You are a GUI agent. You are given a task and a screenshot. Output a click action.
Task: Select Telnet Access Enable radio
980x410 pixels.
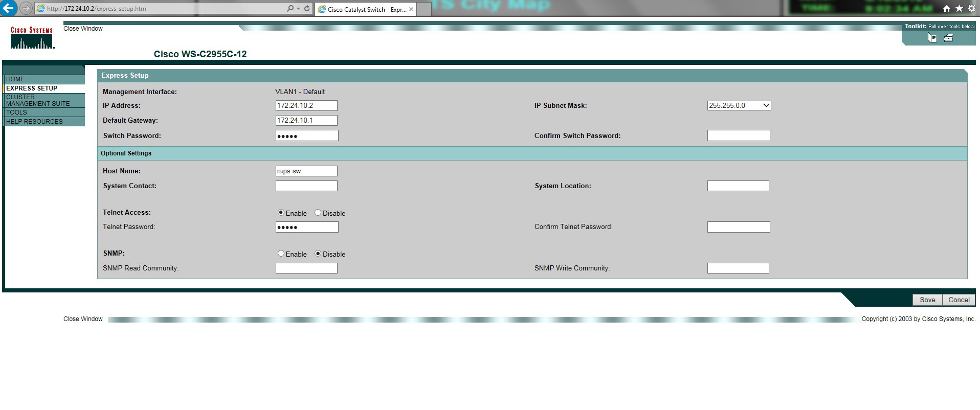(x=281, y=213)
